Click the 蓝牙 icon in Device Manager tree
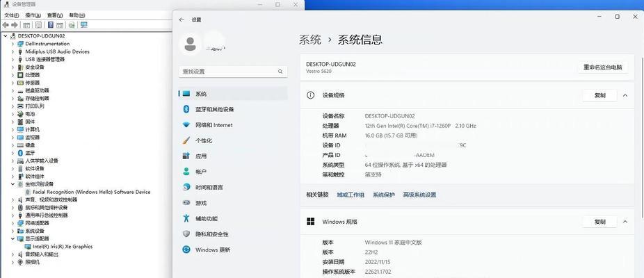 point(21,153)
